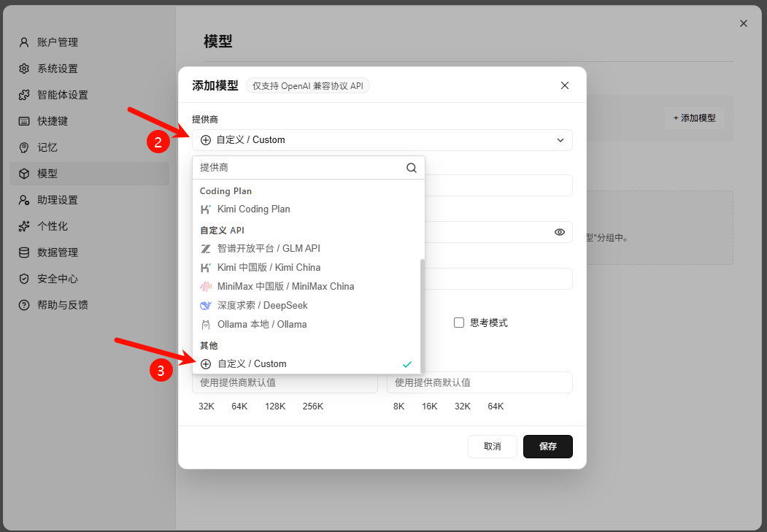Choose the 256K context preset
767x532 pixels.
pyautogui.click(x=313, y=406)
